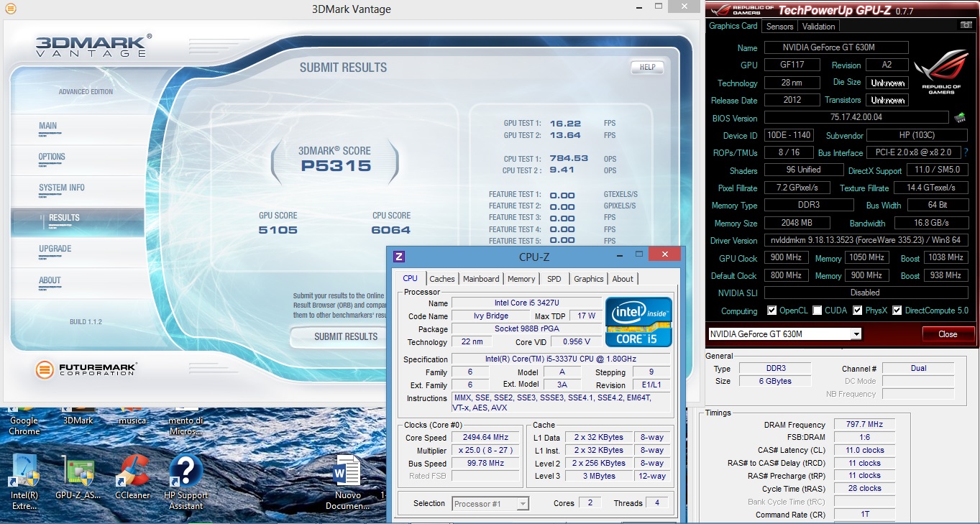
Task: Select the 3DMark desktop shortcut
Action: tap(78, 417)
